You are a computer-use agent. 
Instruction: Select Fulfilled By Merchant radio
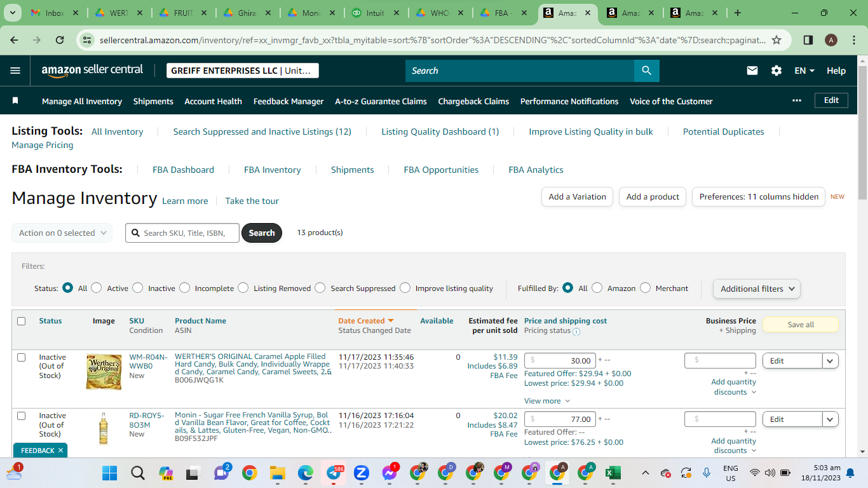646,288
